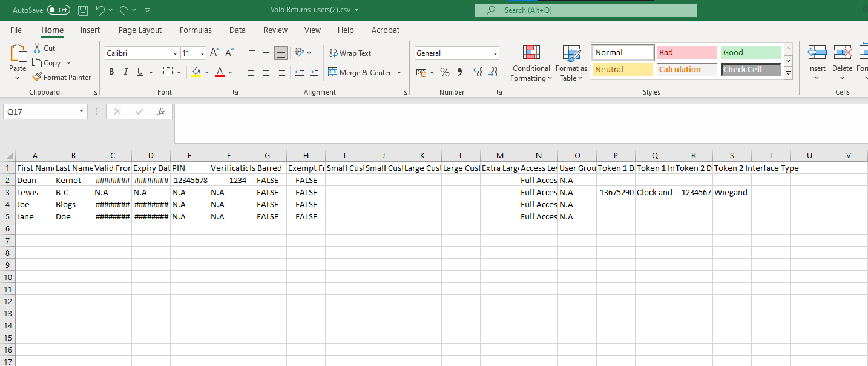Toggle the AutoSave switch
This screenshot has width=868, height=366.
point(58,10)
